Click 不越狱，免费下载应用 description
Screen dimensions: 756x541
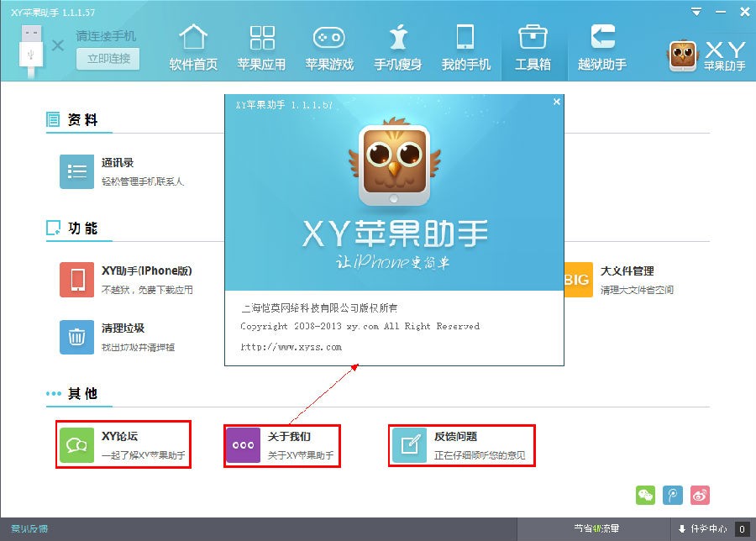click(146, 291)
